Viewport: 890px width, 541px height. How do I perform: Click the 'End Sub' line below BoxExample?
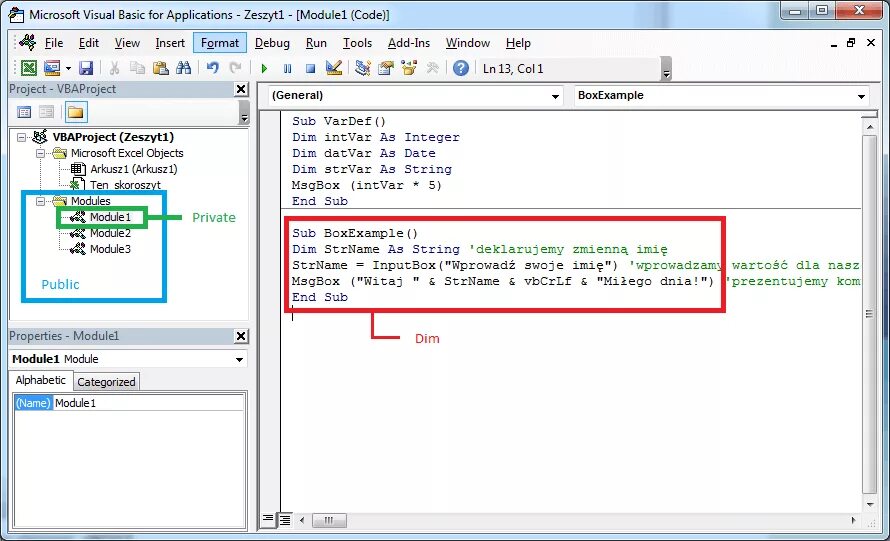coord(320,297)
